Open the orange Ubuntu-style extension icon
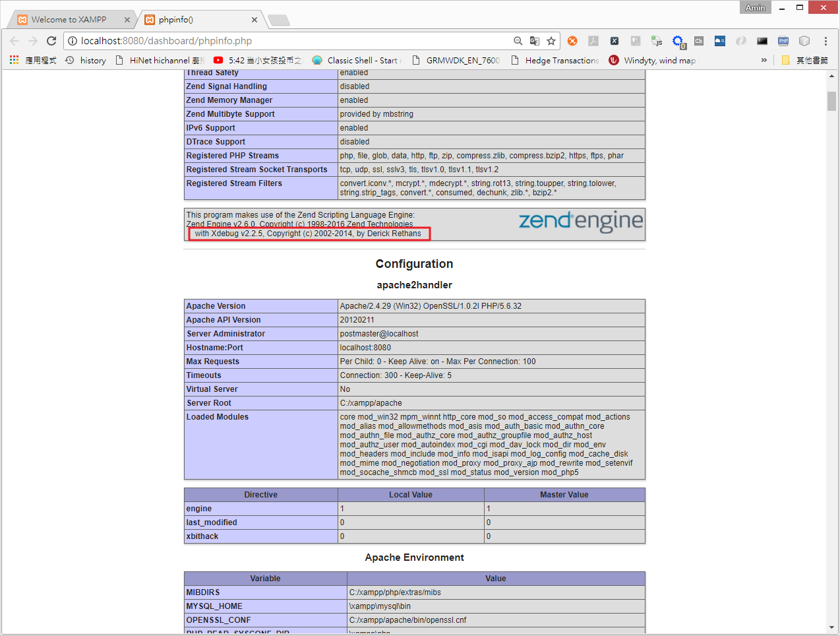840x636 pixels. click(572, 41)
